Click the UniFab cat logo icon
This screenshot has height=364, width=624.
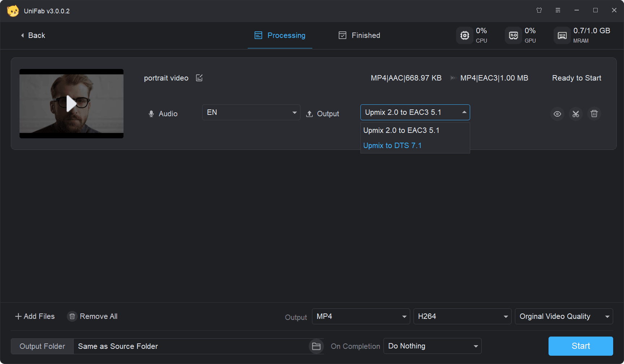pos(13,11)
